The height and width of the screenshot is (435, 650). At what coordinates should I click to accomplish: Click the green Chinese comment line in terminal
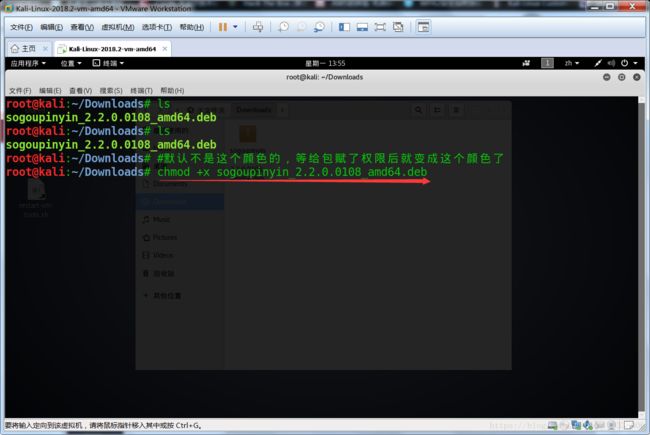click(330, 158)
